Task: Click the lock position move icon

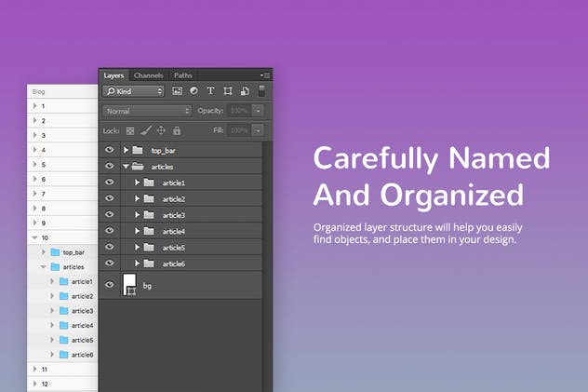Action: click(x=161, y=130)
